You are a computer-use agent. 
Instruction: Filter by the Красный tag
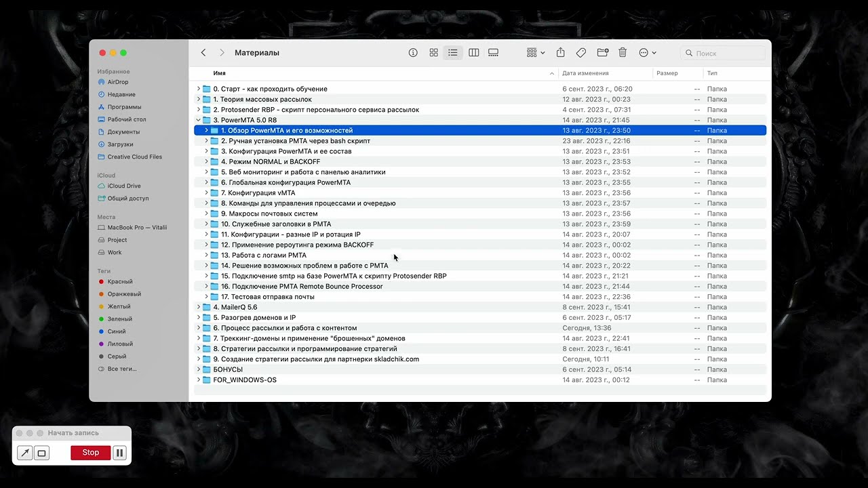[119, 281]
